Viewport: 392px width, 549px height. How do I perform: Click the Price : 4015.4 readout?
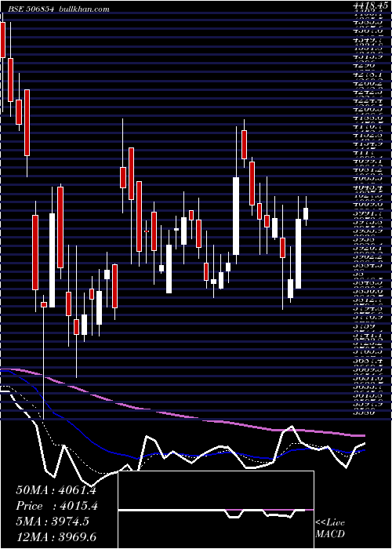point(56,506)
